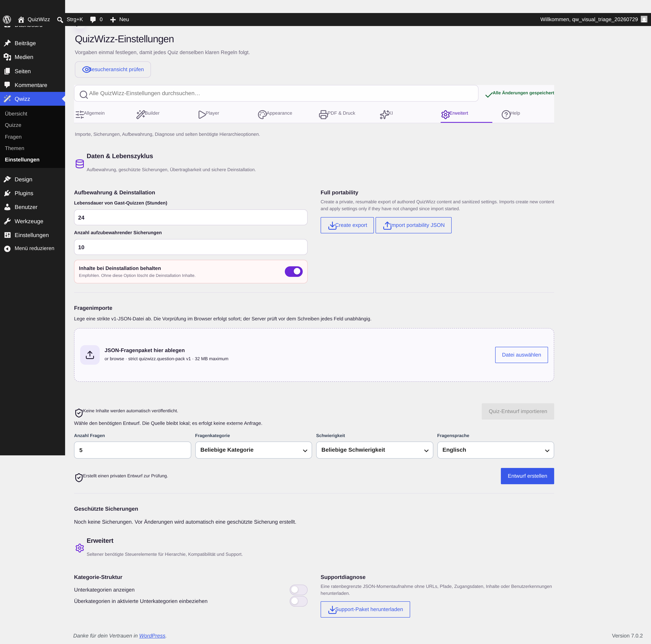Click the 'Version 7.0.2' footer text
Viewport: 651px width, 644px height.
point(627,636)
